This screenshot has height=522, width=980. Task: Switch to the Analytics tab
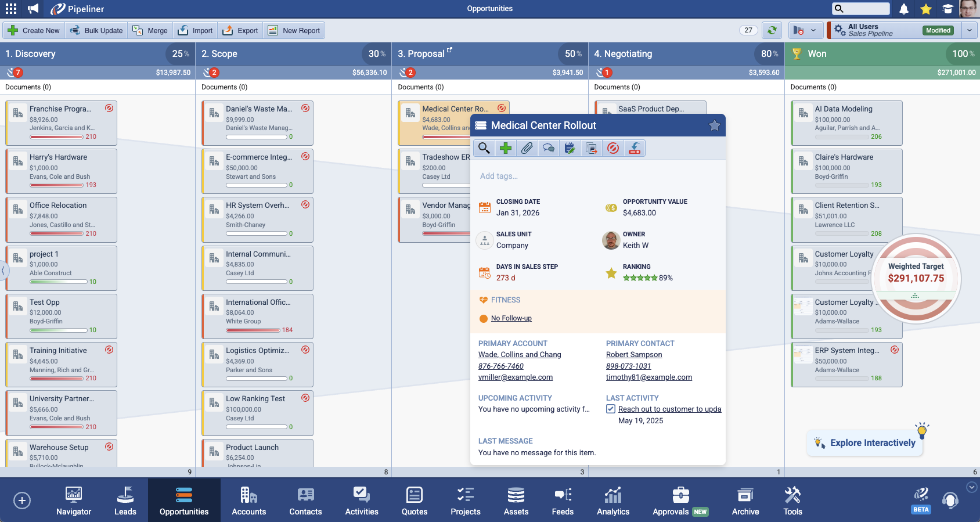(613, 501)
